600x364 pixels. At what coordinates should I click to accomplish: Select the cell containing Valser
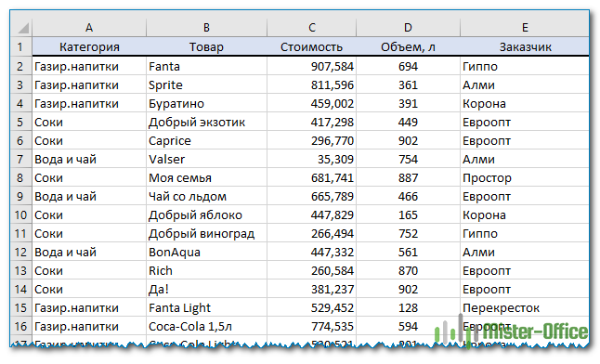[206, 159]
